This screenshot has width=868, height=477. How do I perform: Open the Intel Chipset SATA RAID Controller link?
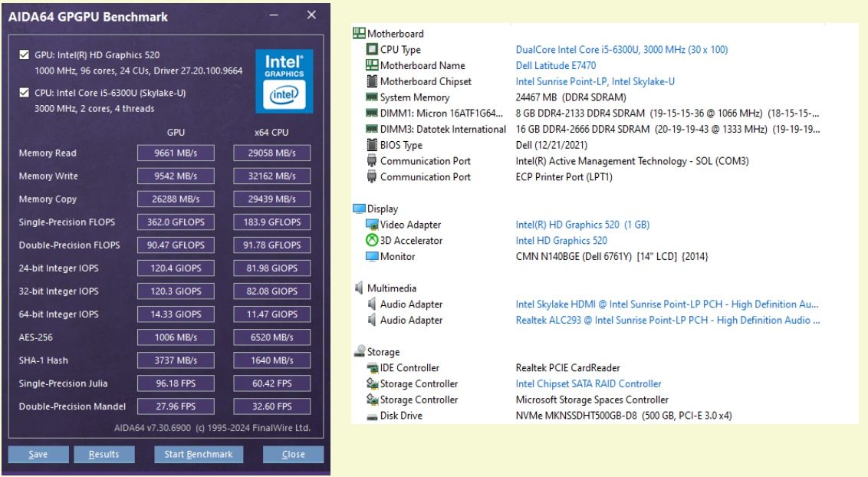588,384
